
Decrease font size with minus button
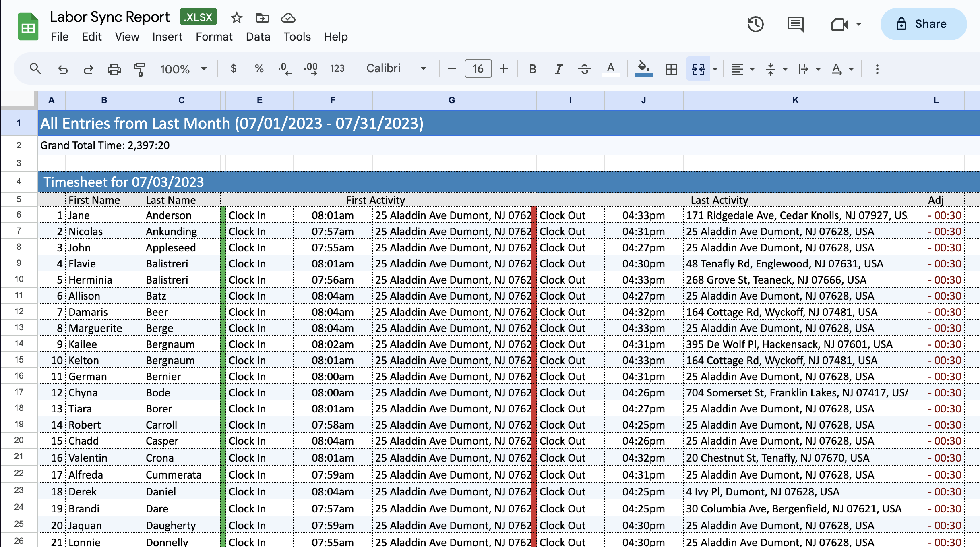point(452,69)
